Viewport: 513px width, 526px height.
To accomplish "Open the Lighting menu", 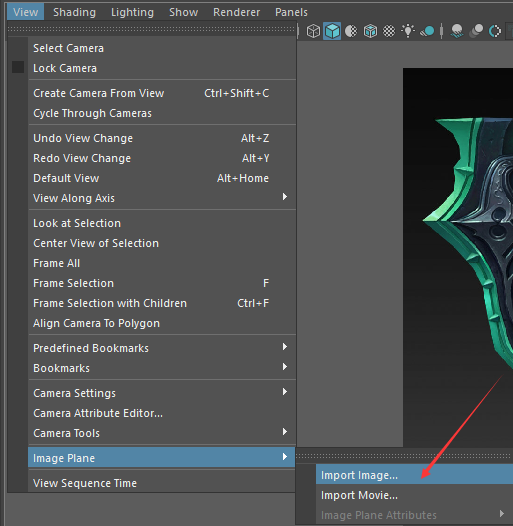I will point(132,12).
